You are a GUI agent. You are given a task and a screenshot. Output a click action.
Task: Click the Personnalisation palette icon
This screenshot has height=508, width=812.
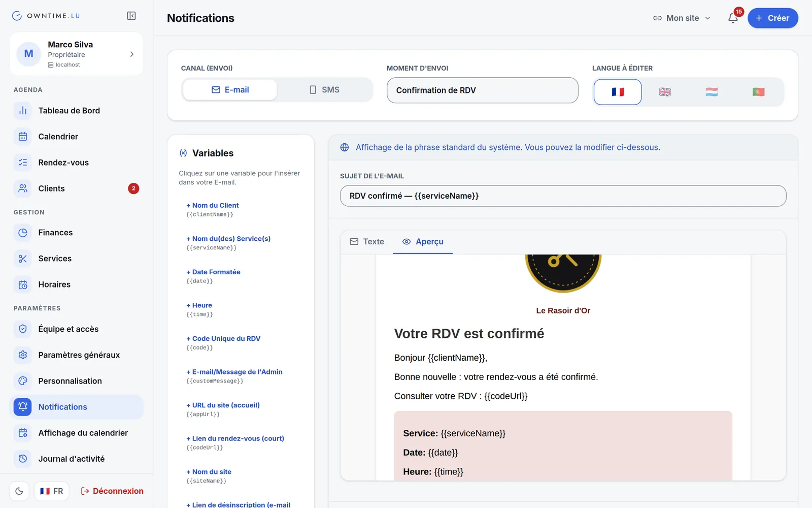click(x=23, y=381)
